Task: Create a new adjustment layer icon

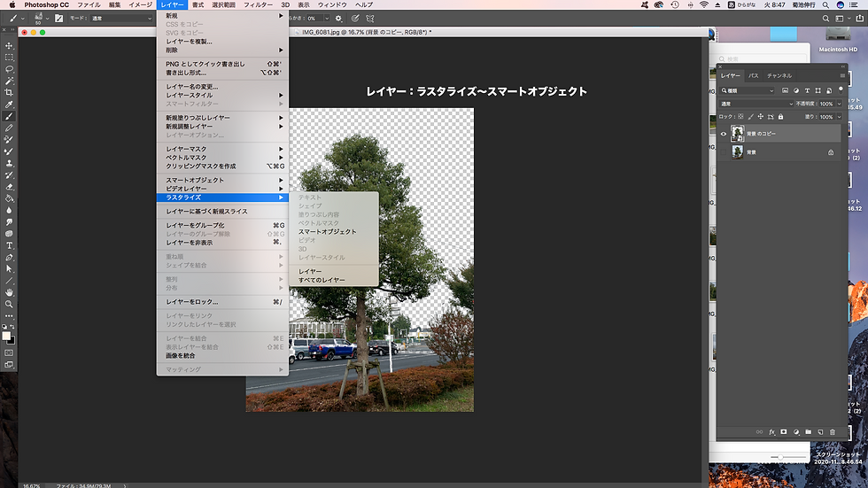Action: [796, 432]
